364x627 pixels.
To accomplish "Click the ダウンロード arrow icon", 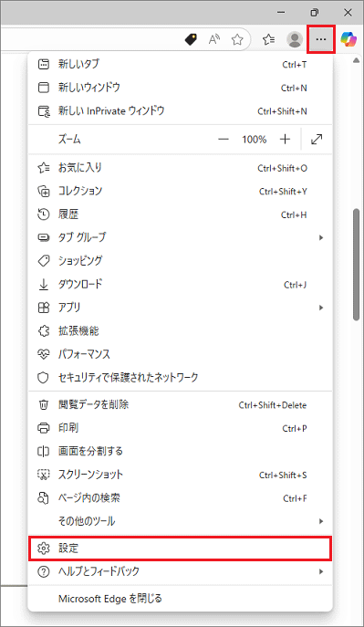I will tap(43, 285).
